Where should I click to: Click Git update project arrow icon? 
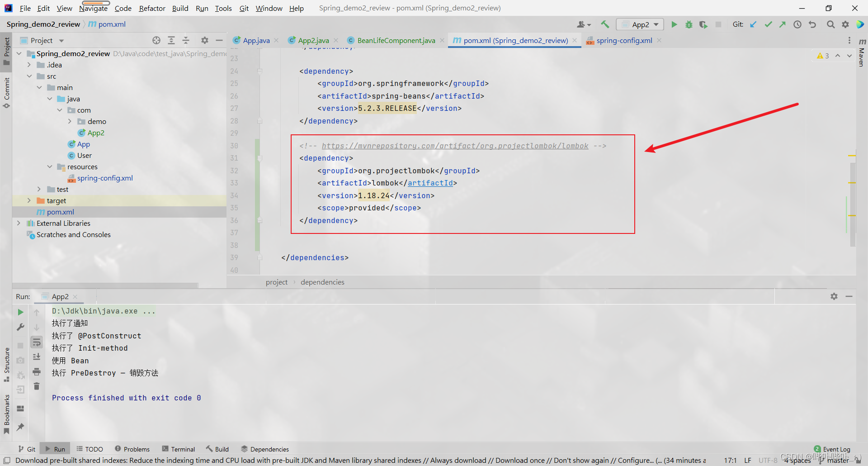pyautogui.click(x=753, y=24)
